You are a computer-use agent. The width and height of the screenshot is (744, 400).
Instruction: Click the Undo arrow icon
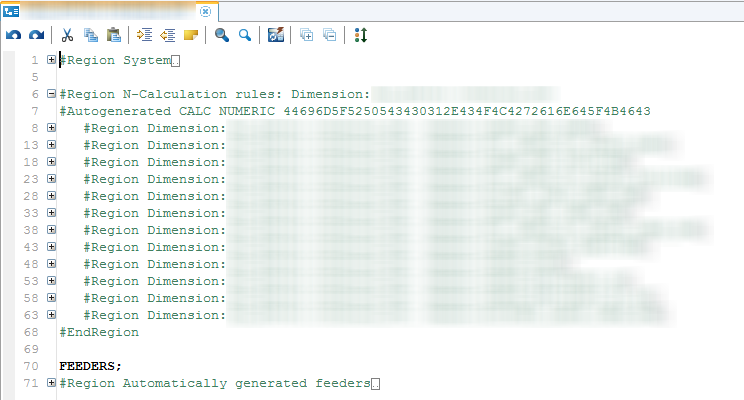13,35
